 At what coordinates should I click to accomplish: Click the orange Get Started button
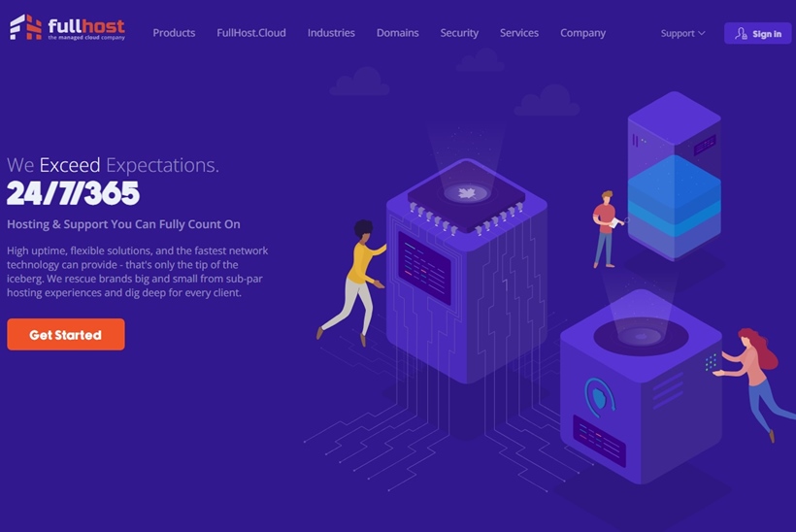point(66,335)
